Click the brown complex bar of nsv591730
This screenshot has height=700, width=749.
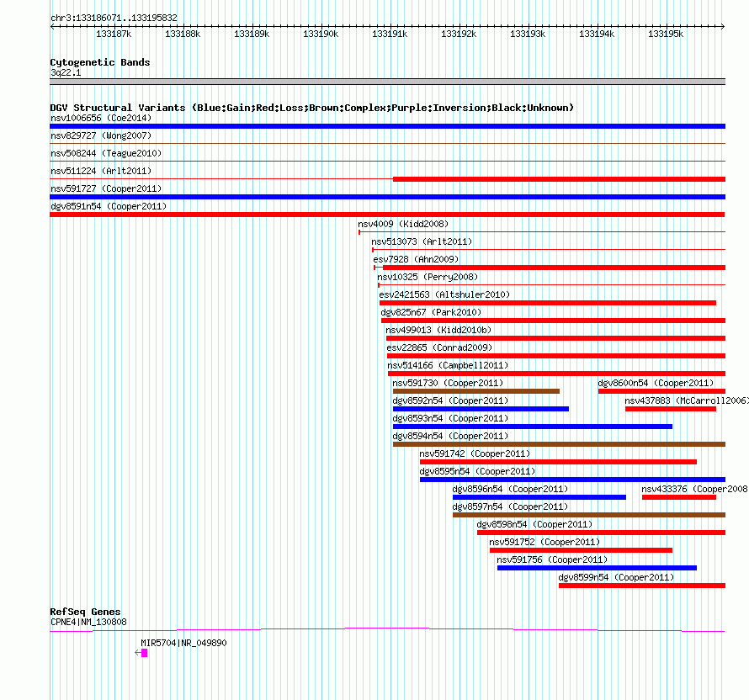[475, 391]
